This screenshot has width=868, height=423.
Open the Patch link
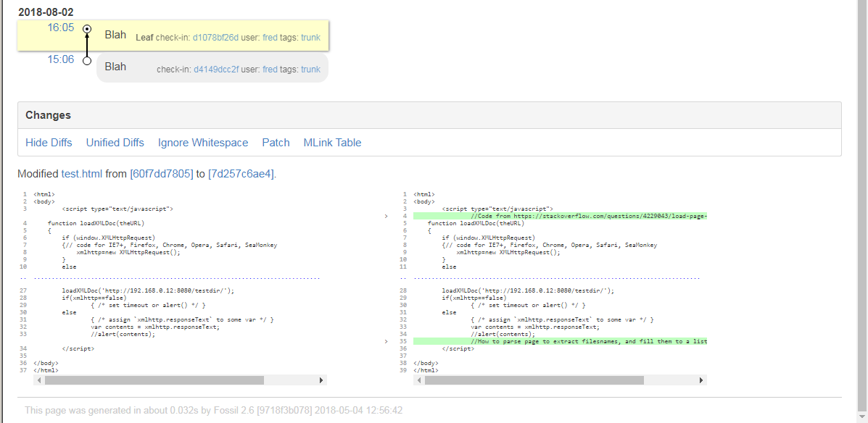[x=276, y=143]
